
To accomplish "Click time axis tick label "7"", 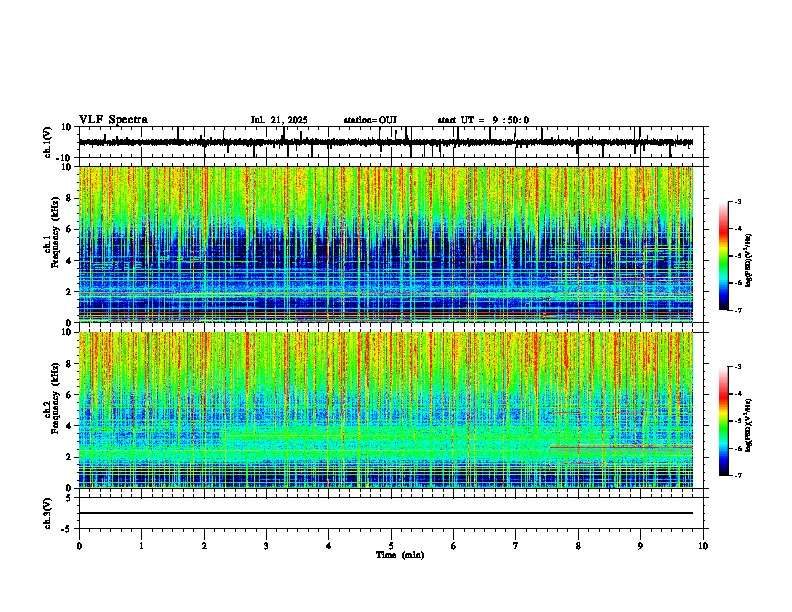I will pyautogui.click(x=516, y=546).
